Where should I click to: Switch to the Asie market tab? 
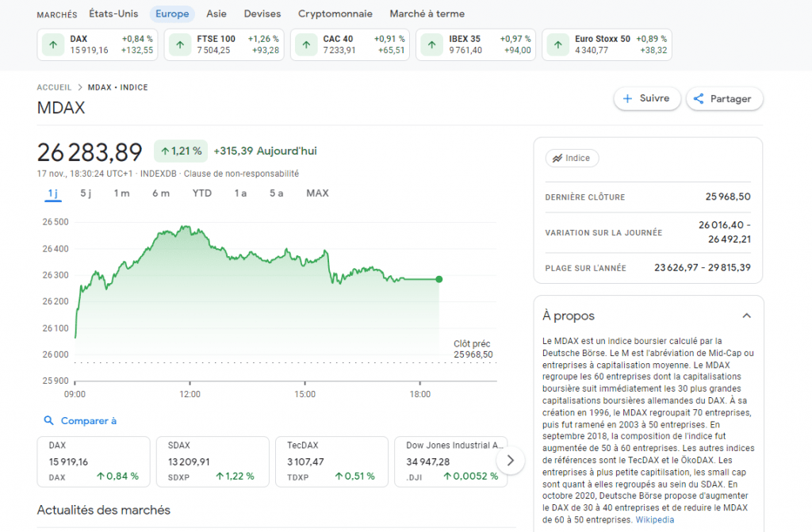coord(216,13)
